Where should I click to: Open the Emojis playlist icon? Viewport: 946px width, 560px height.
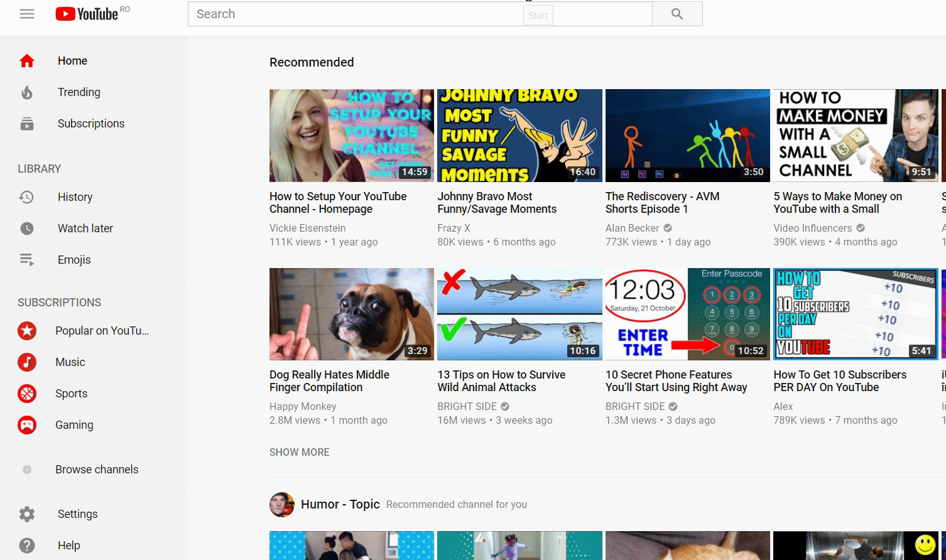click(27, 260)
